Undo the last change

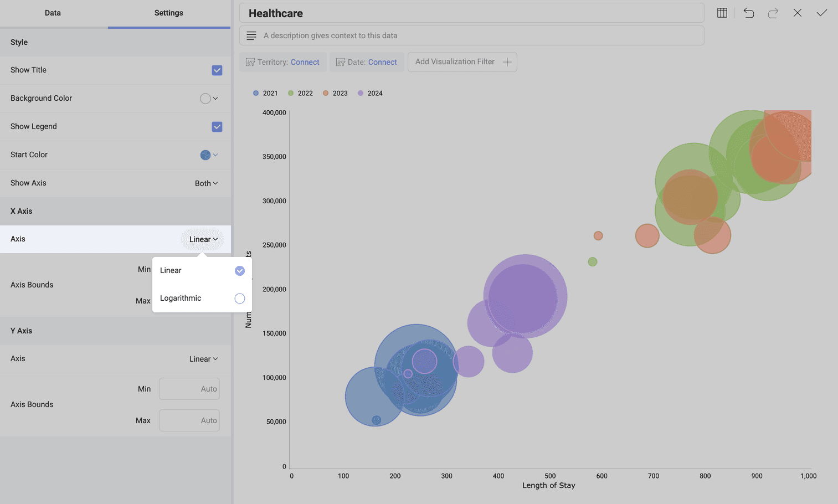point(749,13)
